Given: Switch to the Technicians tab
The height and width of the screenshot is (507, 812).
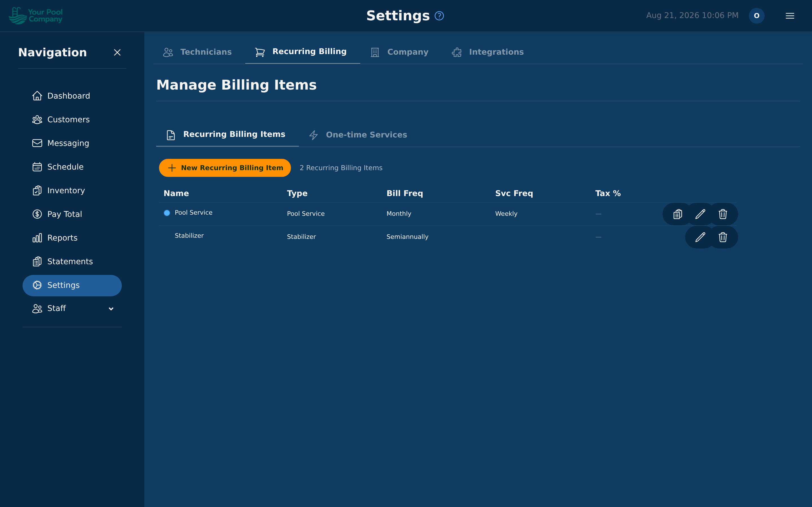Looking at the screenshot, I should (x=197, y=52).
